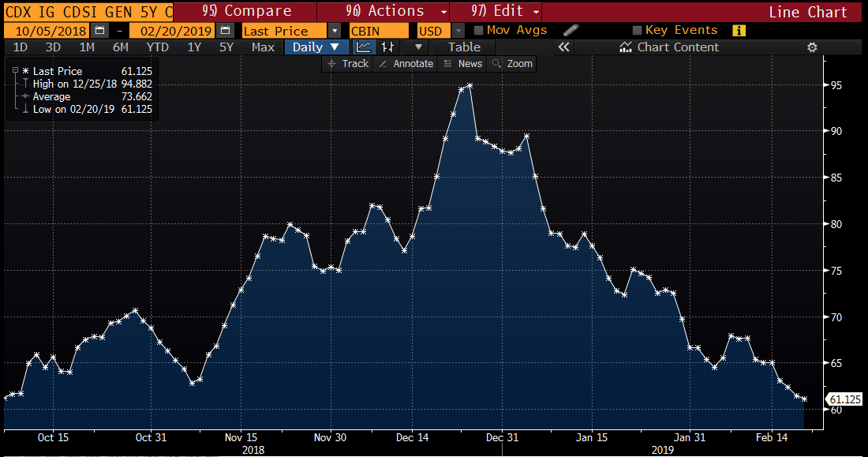
Task: Click the pencil edit icon beside Mov Avgs
Action: click(x=571, y=31)
